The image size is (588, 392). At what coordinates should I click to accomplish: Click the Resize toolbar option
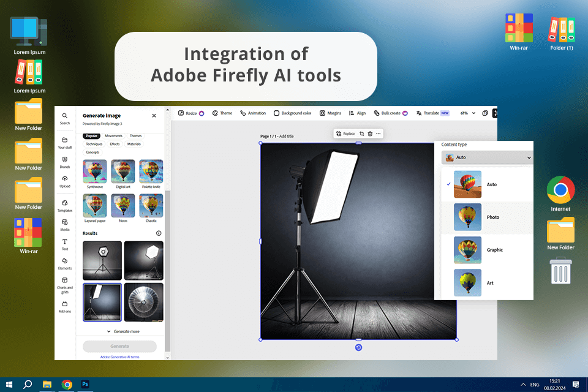(x=191, y=113)
